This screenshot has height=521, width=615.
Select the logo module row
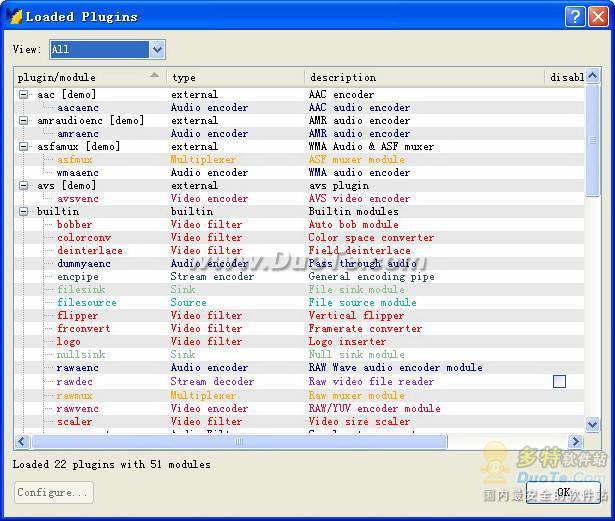coord(299,341)
